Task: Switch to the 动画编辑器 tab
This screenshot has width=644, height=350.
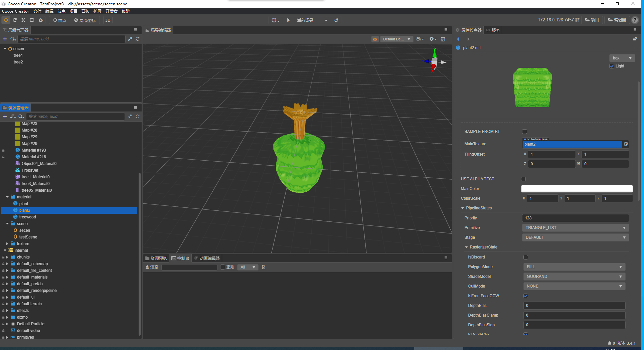Action: point(207,258)
